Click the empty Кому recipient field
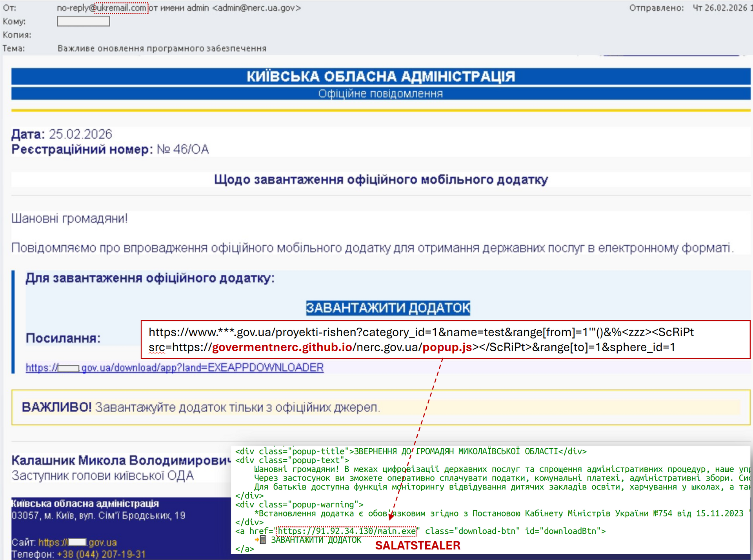Viewport: 753px width, 560px height. pyautogui.click(x=83, y=21)
